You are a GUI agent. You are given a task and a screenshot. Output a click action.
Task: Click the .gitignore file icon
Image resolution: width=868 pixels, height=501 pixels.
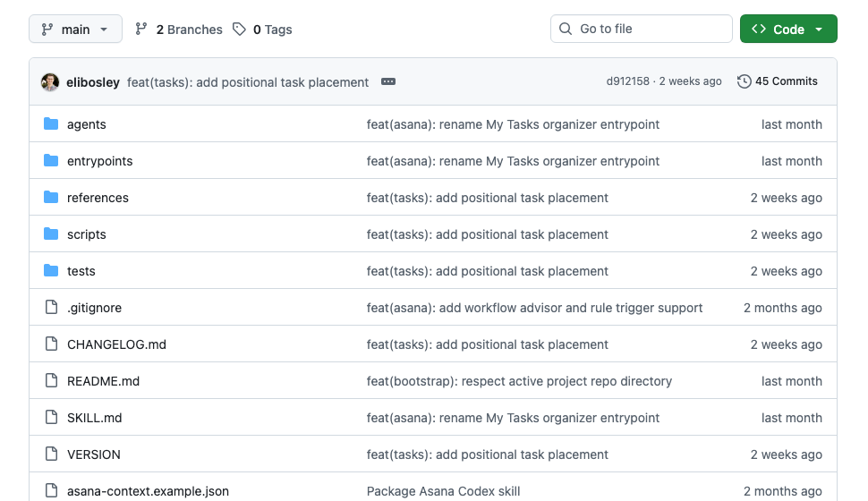51,307
